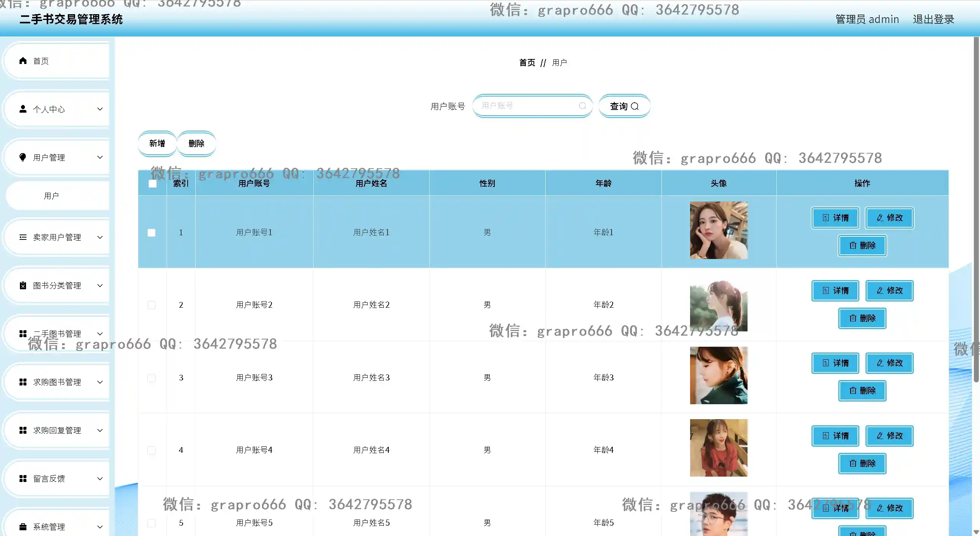Click the grid icon for 求购图书管理
Screen dimensions: 980x536
tap(23, 382)
